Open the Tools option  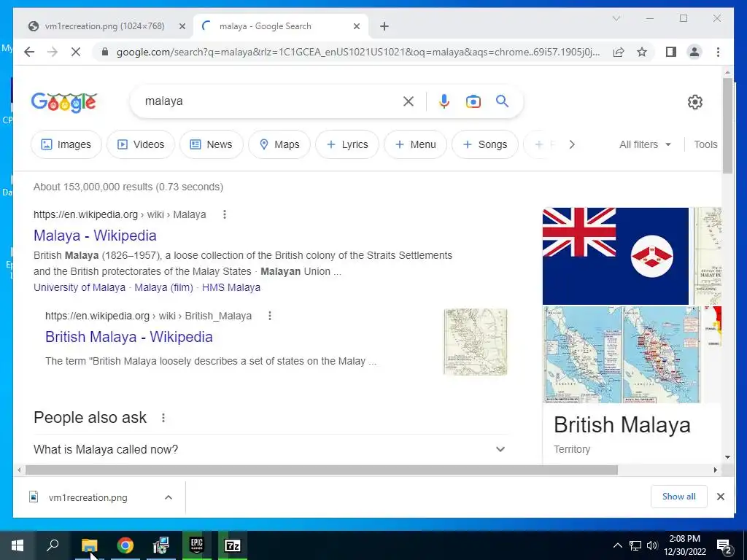coord(705,144)
